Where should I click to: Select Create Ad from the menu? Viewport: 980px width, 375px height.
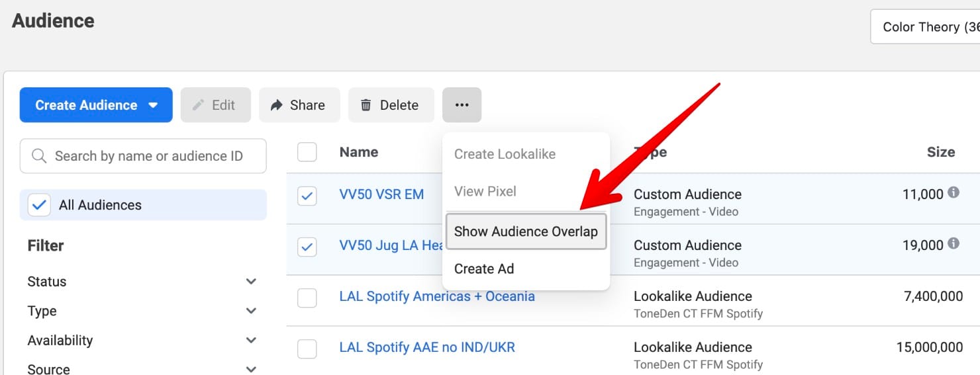[484, 269]
